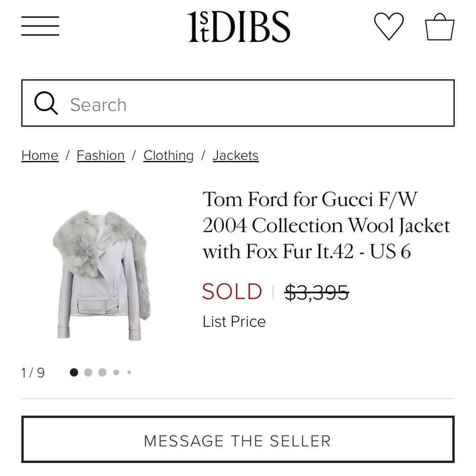Select the smallest fifth carousel dot
This screenshot has width=476, height=476.
(129, 372)
